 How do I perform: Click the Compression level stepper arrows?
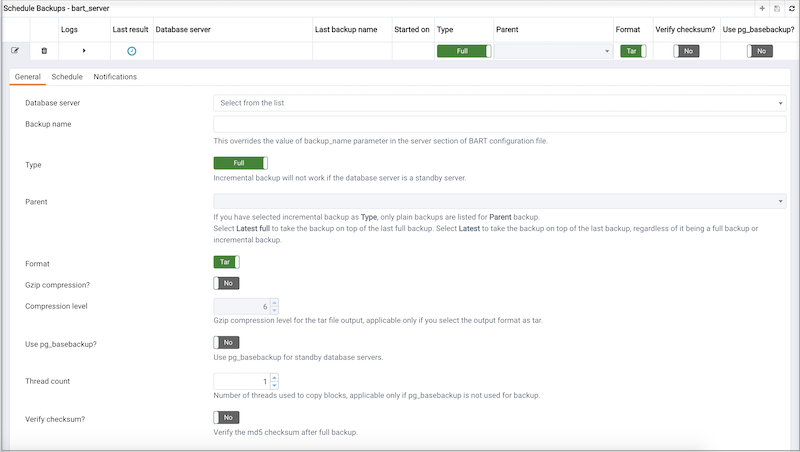[x=274, y=306]
